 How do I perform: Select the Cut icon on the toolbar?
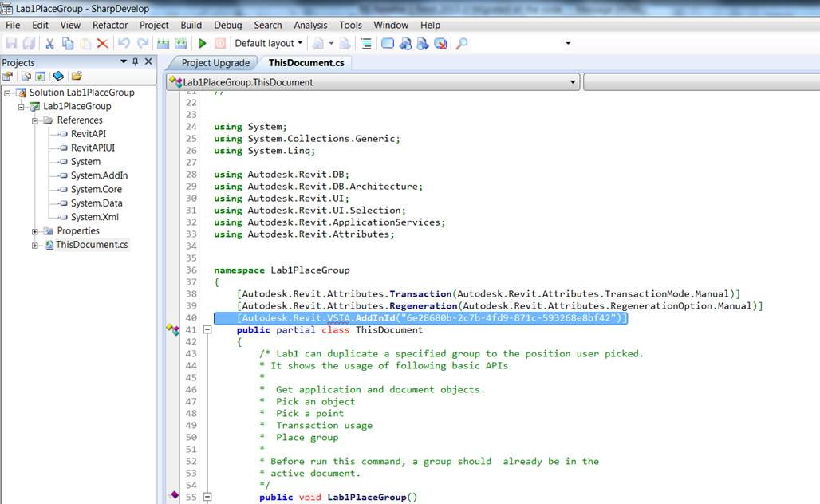point(49,43)
